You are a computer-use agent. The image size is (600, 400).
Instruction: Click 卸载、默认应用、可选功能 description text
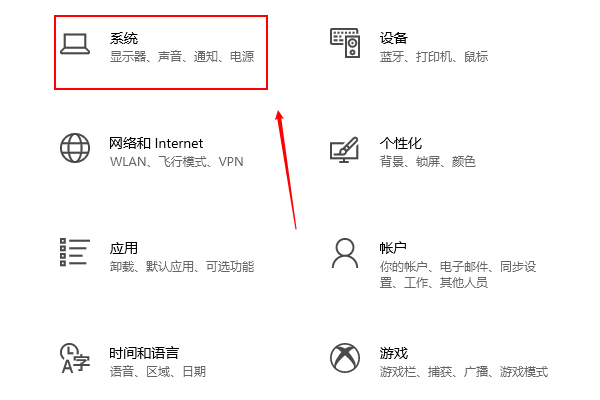tap(182, 266)
